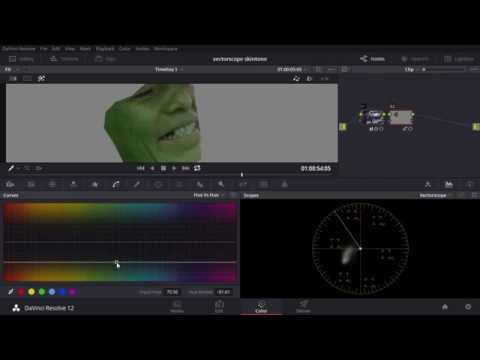The width and height of the screenshot is (480, 360).
Task: Play forward transport button
Action: 174,168
